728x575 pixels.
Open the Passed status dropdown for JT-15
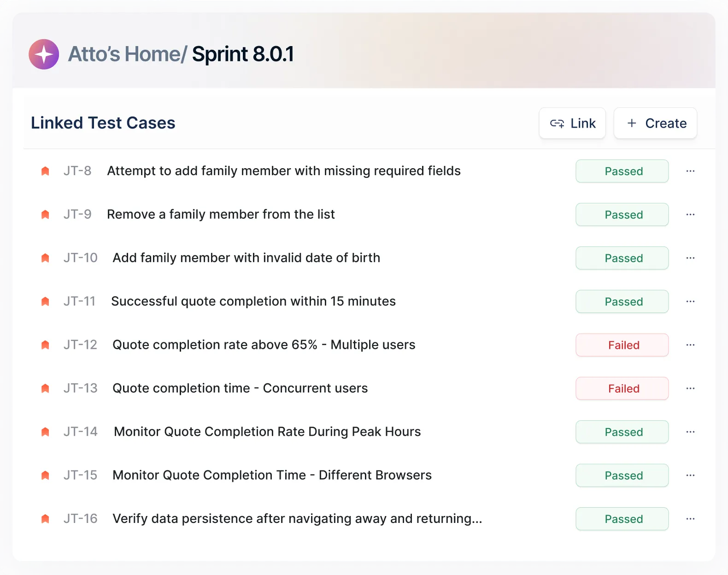[x=622, y=475]
